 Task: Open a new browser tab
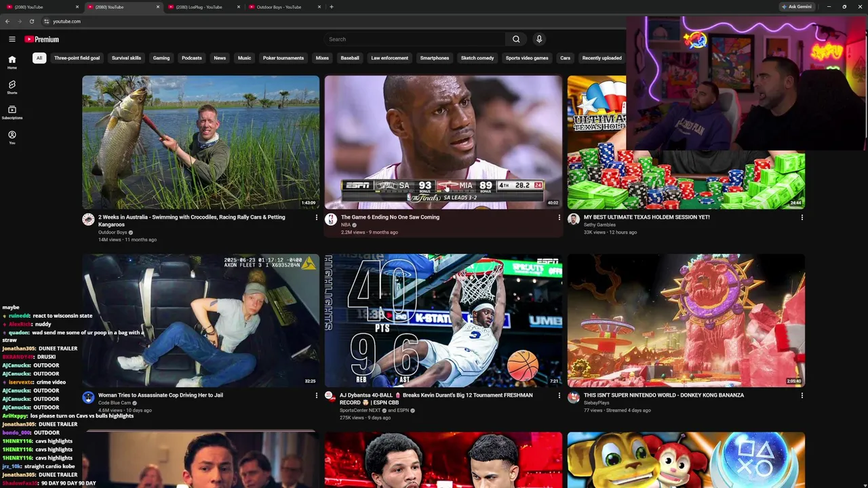[x=331, y=7]
